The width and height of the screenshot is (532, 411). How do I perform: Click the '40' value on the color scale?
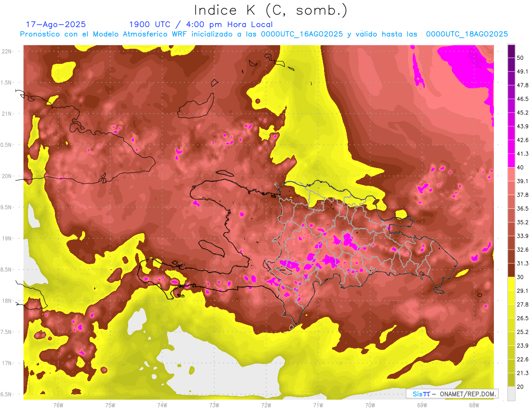pos(521,168)
